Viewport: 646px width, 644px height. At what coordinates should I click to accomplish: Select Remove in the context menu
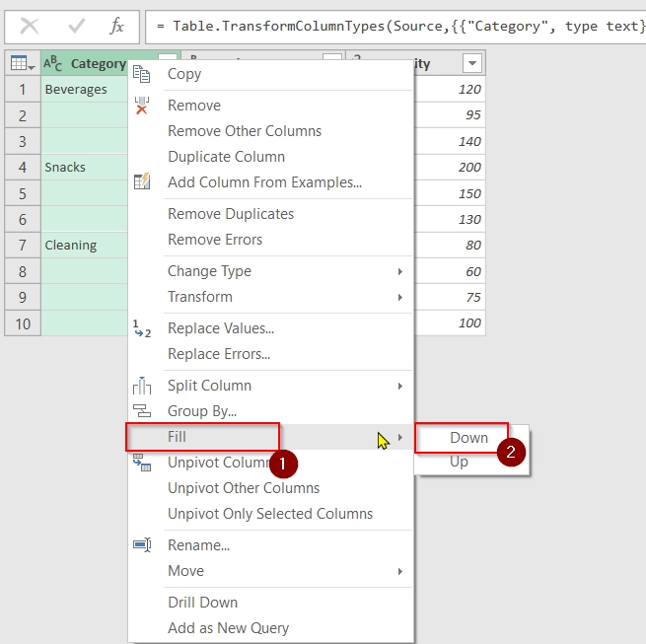[x=194, y=106]
